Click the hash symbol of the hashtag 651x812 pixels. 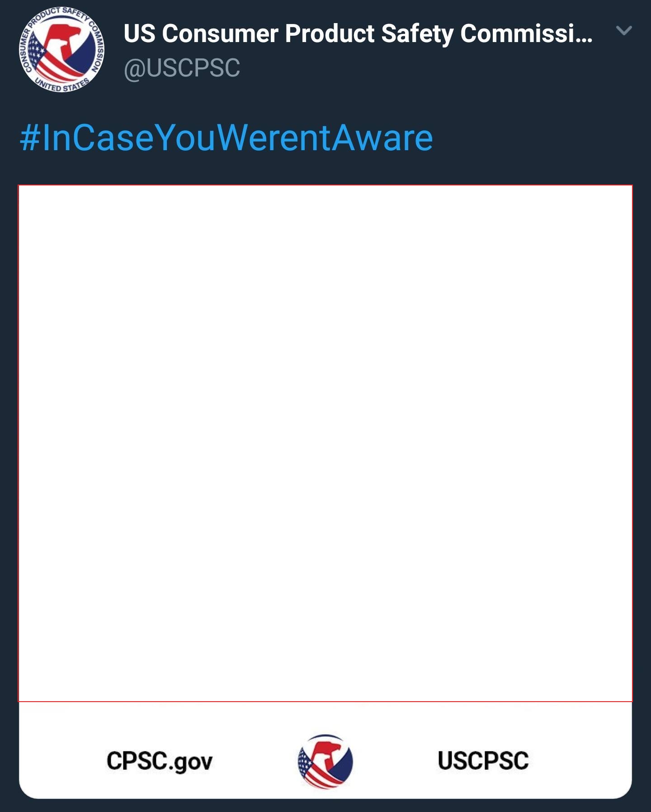pyautogui.click(x=30, y=138)
